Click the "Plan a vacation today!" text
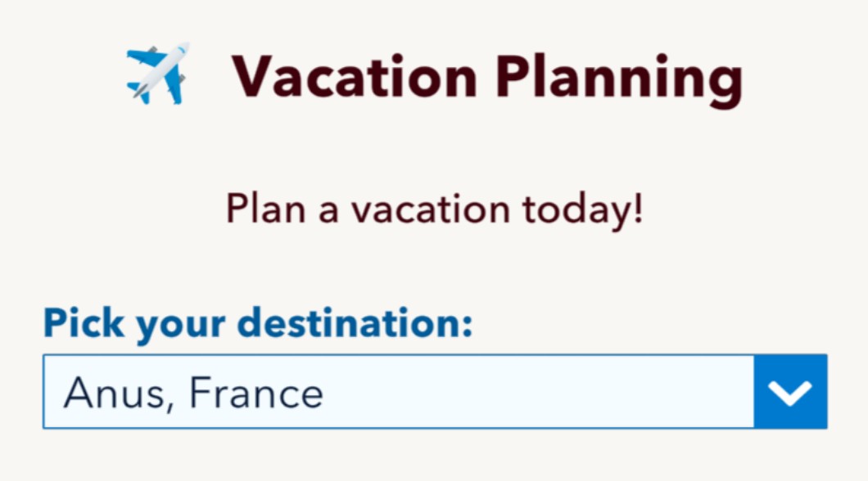868x481 pixels. [x=434, y=209]
